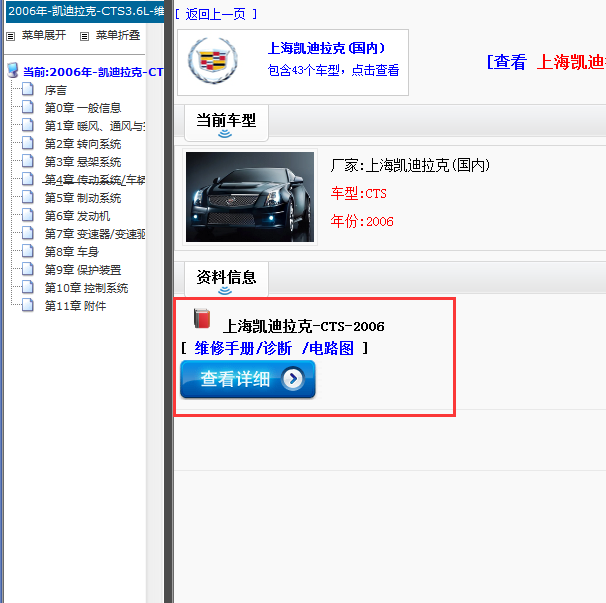The height and width of the screenshot is (603, 606).
Task: Open tree item 第7章 变速器
Action: point(95,234)
